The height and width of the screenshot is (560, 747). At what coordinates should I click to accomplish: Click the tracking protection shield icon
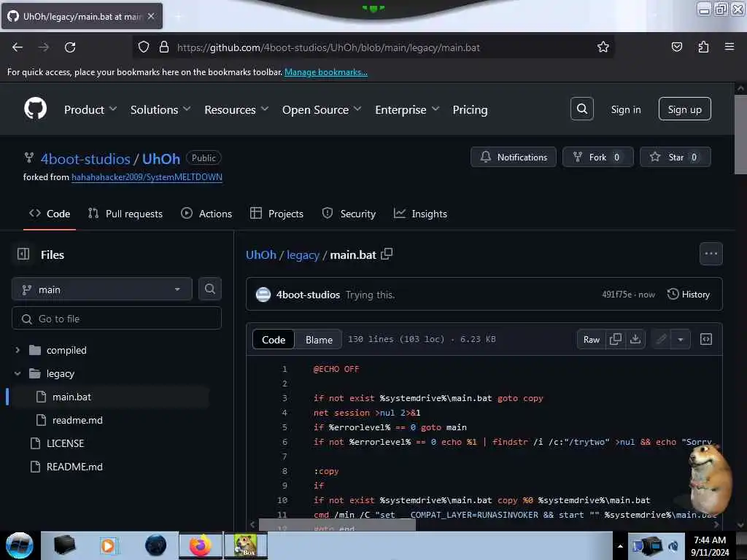click(x=144, y=47)
